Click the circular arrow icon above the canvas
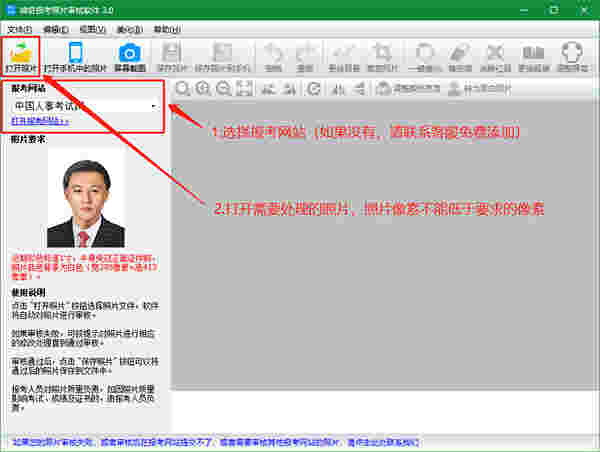Viewport: 600px width, 452px height. pos(314,89)
